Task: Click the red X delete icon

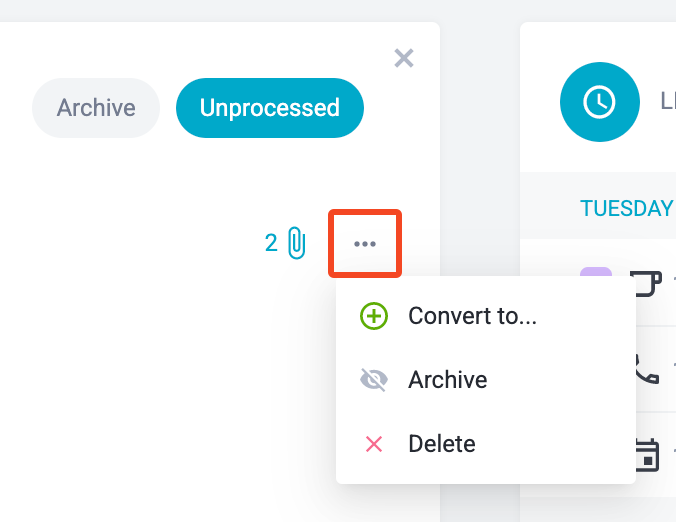Action: [x=374, y=444]
